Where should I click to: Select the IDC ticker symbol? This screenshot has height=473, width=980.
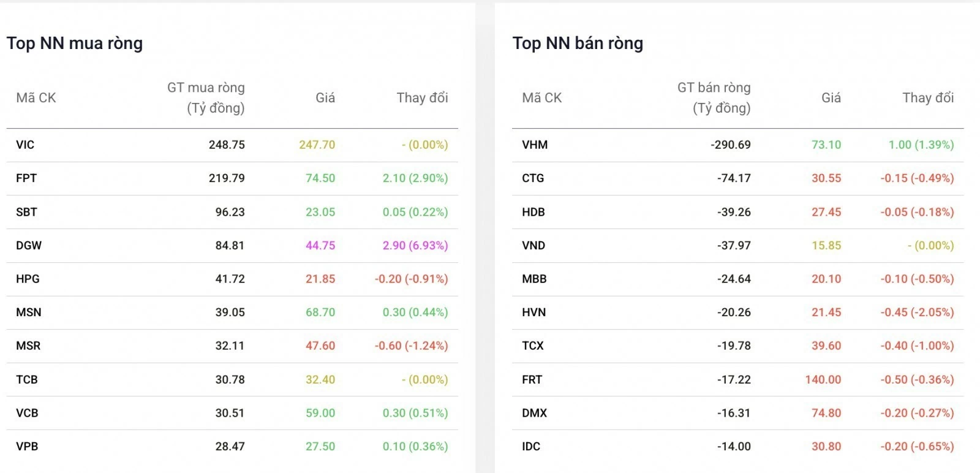click(x=531, y=446)
